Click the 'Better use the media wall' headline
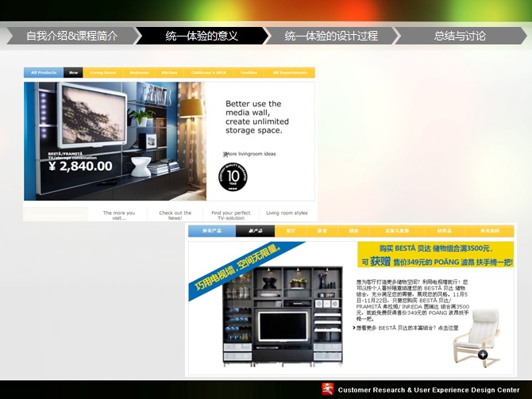 pos(257,117)
